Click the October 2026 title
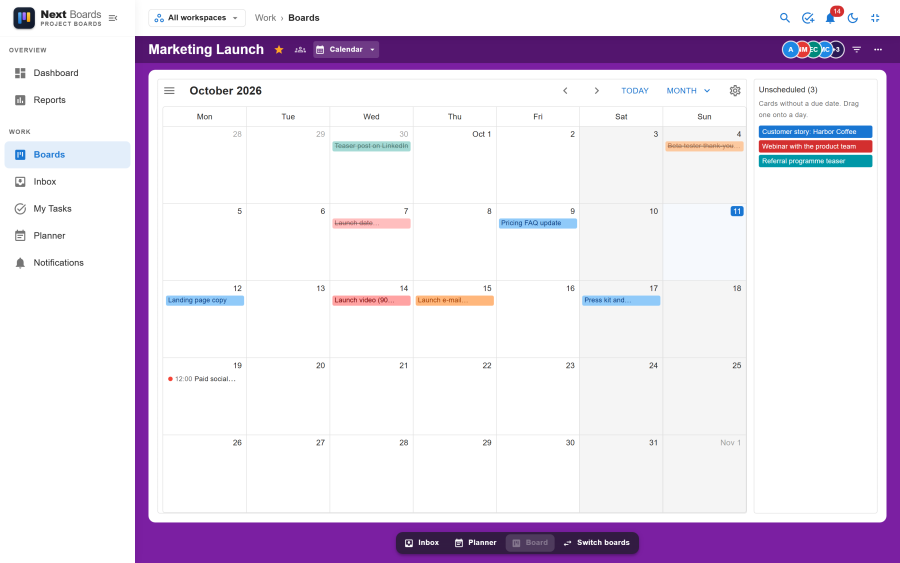900x563 pixels. [x=226, y=91]
